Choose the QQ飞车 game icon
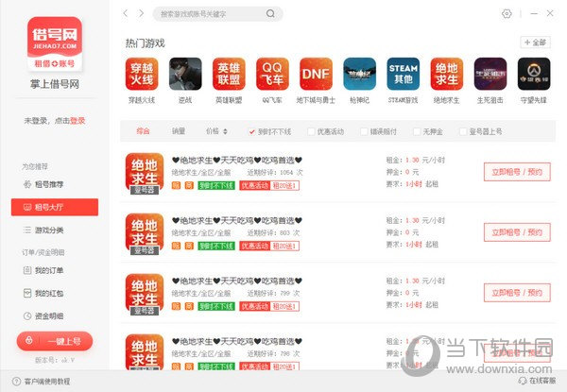Image resolution: width=567 pixels, height=392 pixels. click(x=272, y=74)
